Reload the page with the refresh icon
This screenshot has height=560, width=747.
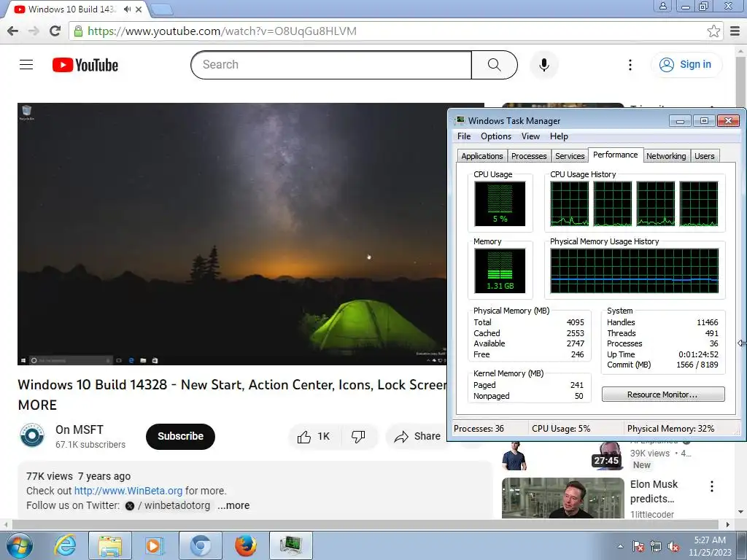coord(55,31)
